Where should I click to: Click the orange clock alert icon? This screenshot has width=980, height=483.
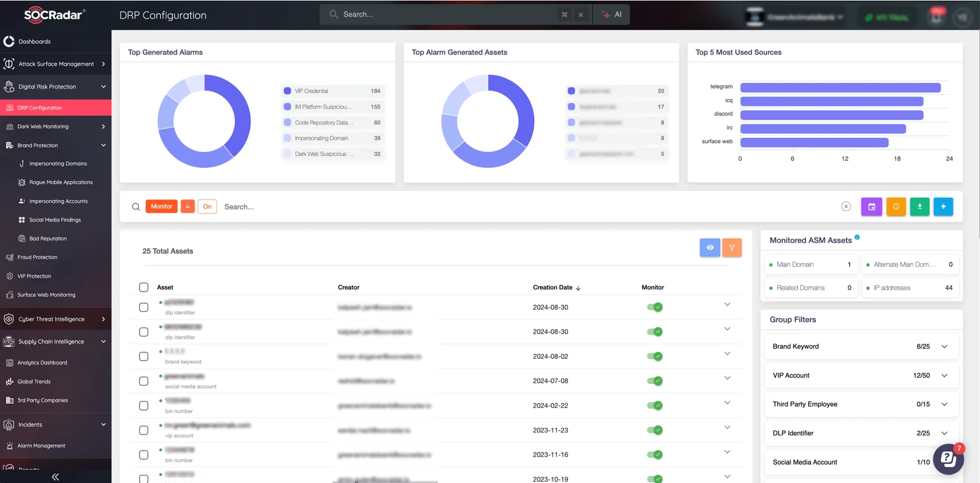coord(896,206)
